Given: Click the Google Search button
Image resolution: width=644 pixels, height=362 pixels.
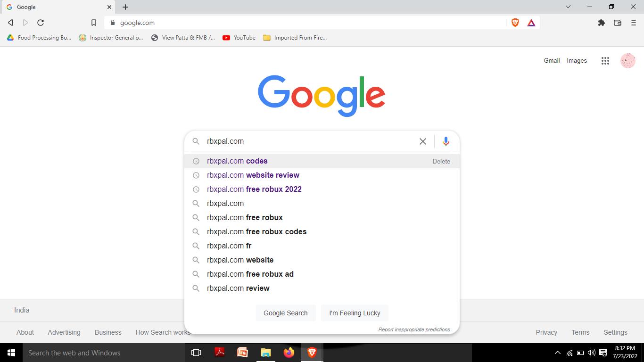Looking at the screenshot, I should tap(286, 313).
